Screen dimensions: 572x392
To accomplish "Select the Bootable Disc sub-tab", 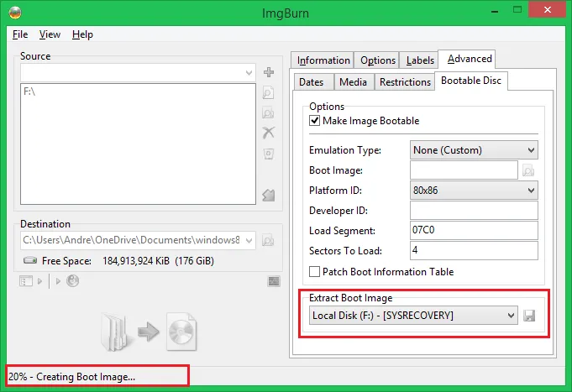I will [x=471, y=81].
